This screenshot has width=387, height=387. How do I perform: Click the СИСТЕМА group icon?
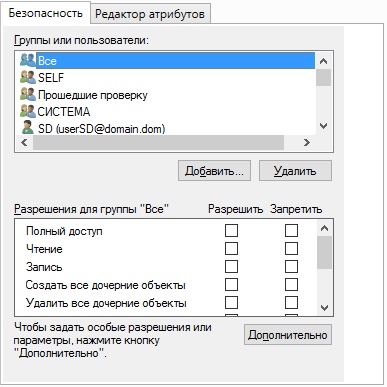pyautogui.click(x=28, y=111)
